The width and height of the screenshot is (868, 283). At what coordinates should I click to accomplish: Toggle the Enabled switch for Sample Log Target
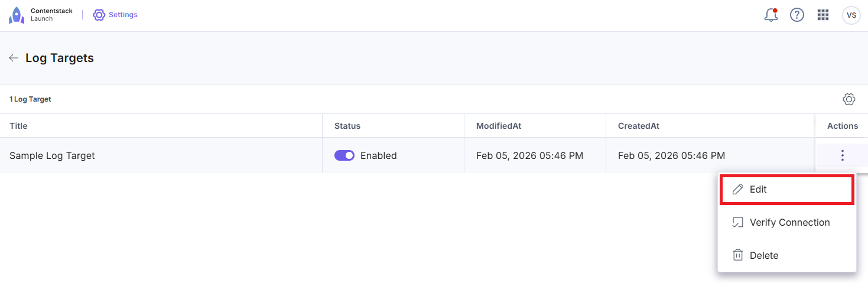(x=344, y=155)
